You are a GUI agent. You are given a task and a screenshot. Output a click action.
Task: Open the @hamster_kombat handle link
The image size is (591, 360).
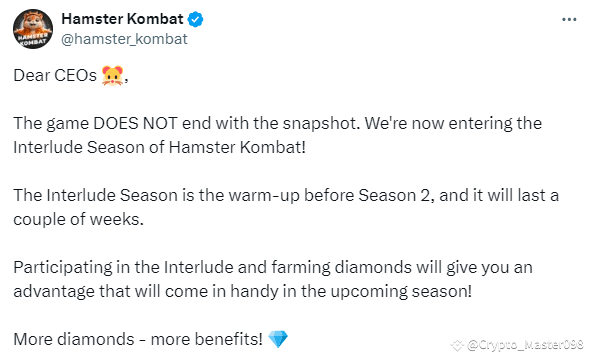124,39
